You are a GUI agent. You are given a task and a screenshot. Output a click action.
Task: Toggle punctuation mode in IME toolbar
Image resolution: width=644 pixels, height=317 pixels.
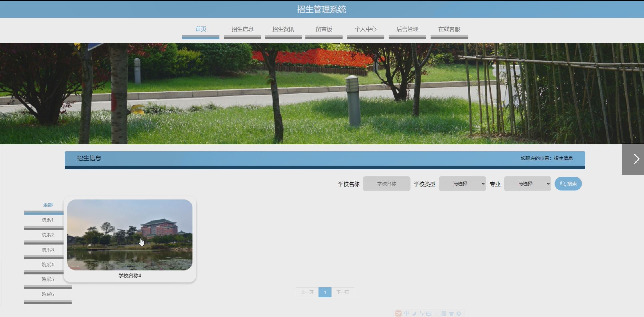(422, 313)
